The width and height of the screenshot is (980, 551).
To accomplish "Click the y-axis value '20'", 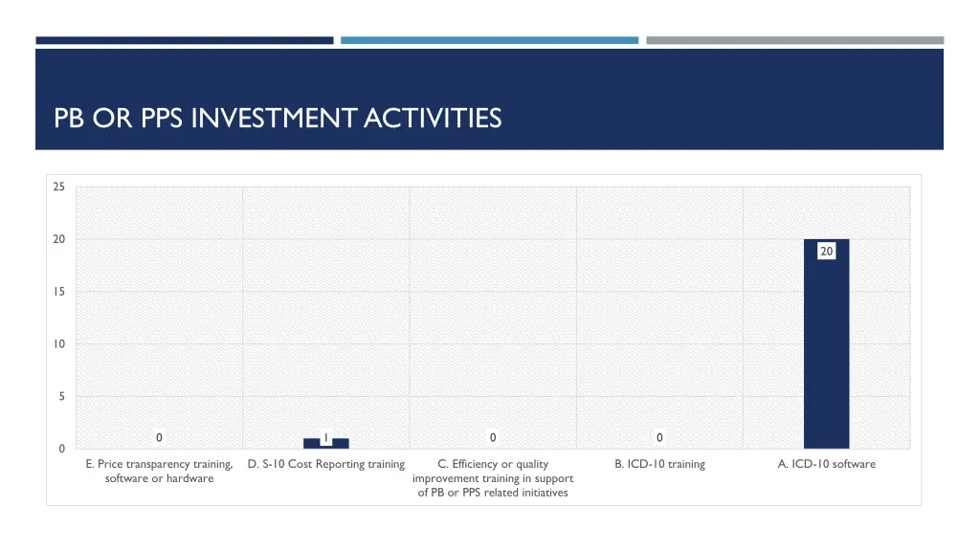I will click(58, 239).
